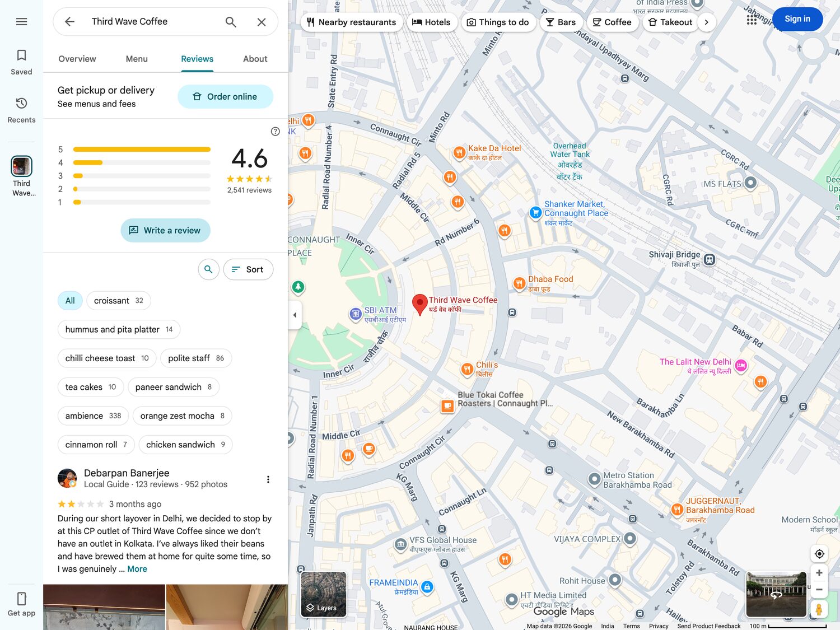The image size is (840, 630).
Task: Filter reviews by tea cakes
Action: point(91,387)
